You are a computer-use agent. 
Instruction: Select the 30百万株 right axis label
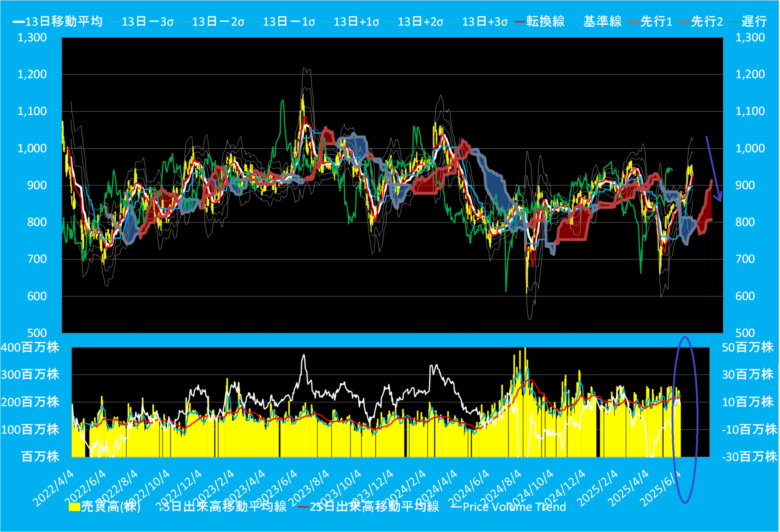[747, 374]
